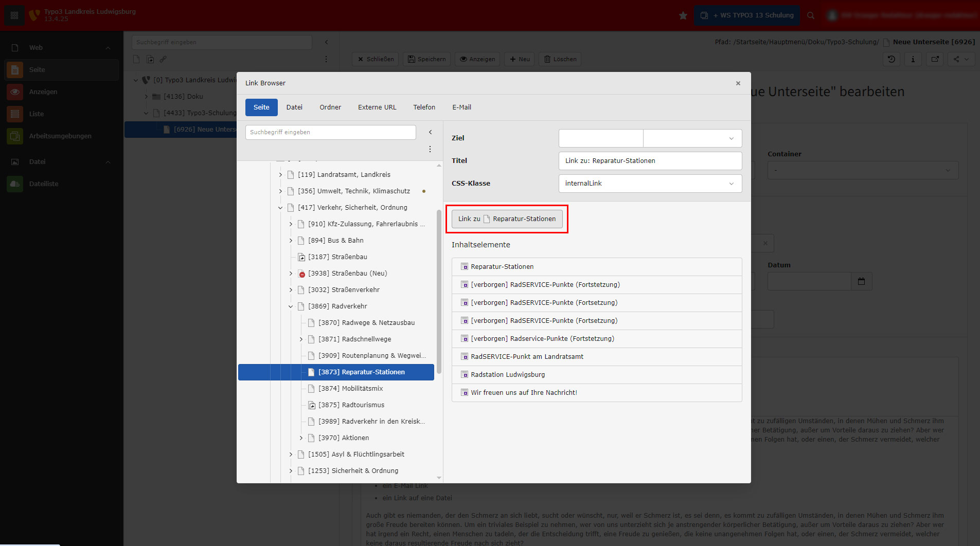Close the Link Browser dialog
980x546 pixels.
[738, 83]
